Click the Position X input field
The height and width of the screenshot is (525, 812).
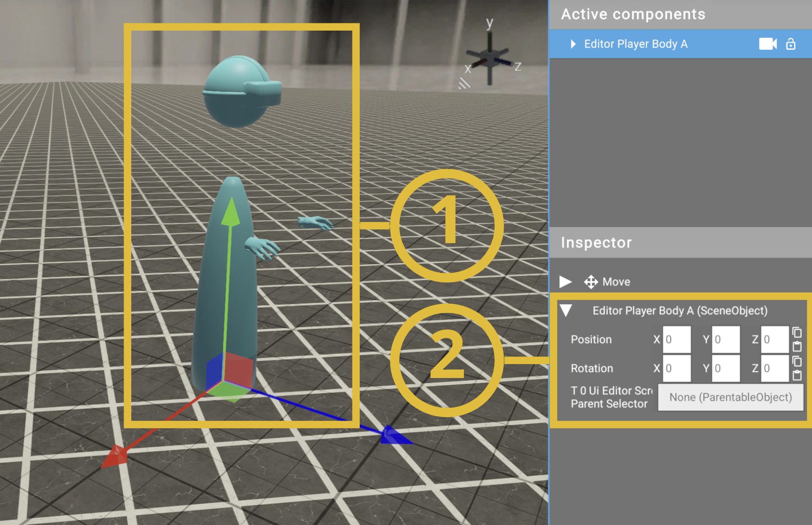[676, 340]
